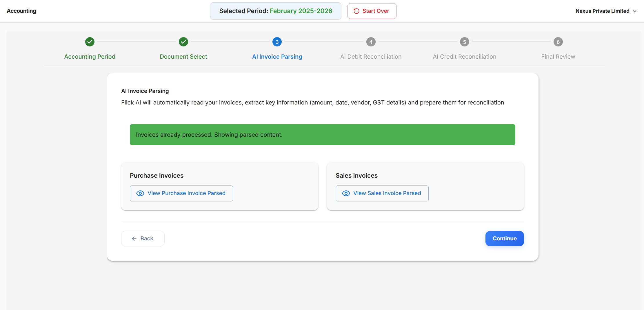Open View Sales Invoice Parsed
Image resolution: width=644 pixels, height=310 pixels.
coord(382,193)
